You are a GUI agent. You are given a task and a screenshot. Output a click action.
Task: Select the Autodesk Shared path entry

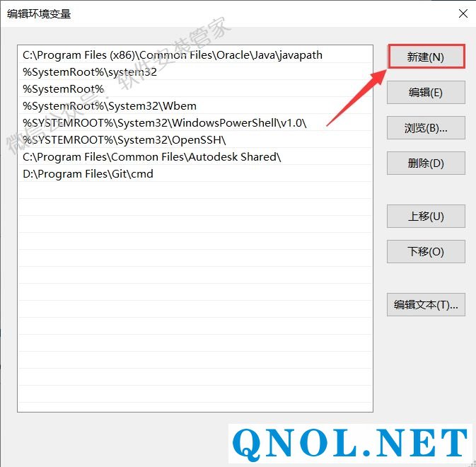[195, 157]
